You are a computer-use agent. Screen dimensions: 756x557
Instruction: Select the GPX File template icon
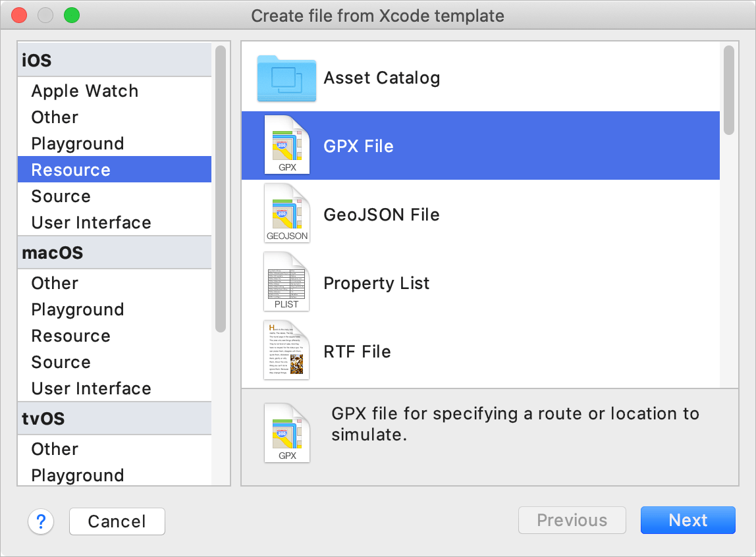(286, 145)
